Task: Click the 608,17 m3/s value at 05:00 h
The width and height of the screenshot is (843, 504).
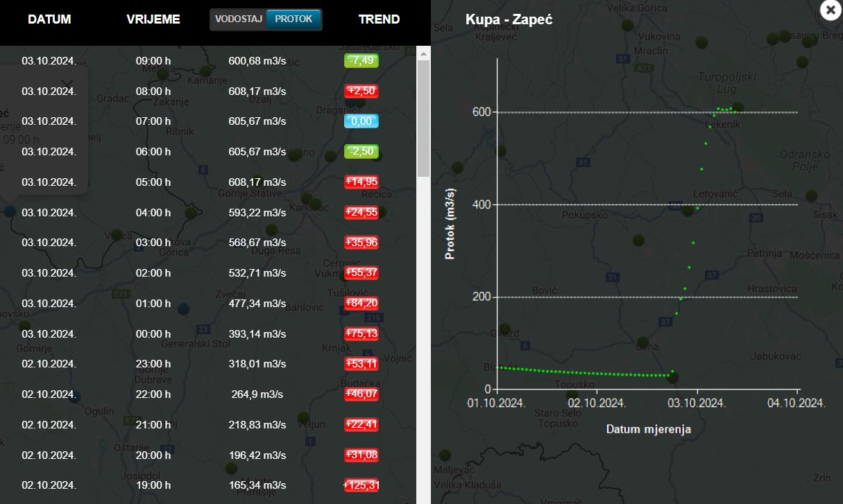Action: click(x=257, y=182)
